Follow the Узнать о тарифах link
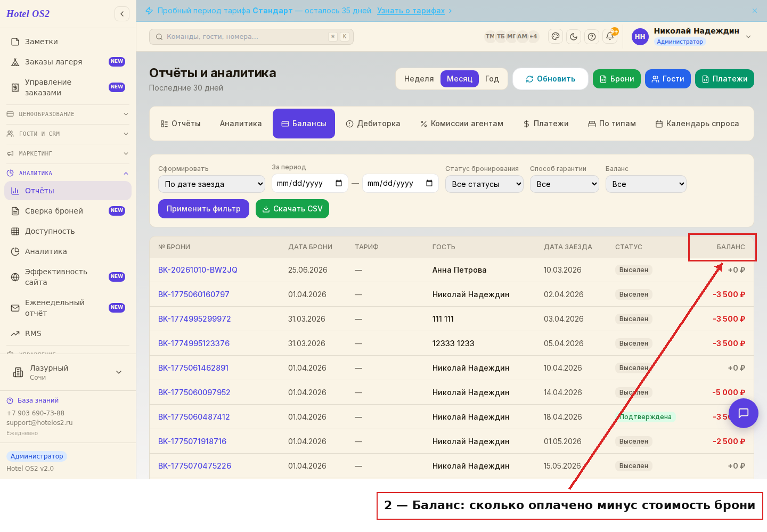Viewport: 767px width, 532px height. click(411, 11)
